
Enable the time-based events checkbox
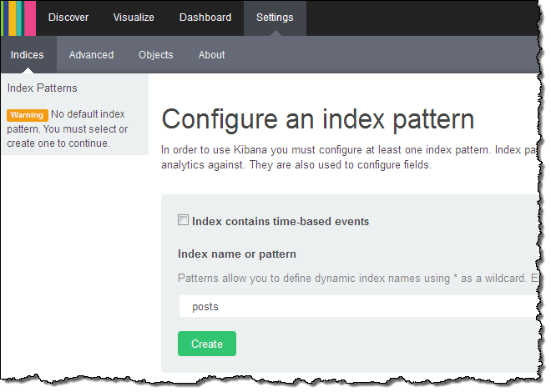pyautogui.click(x=183, y=221)
